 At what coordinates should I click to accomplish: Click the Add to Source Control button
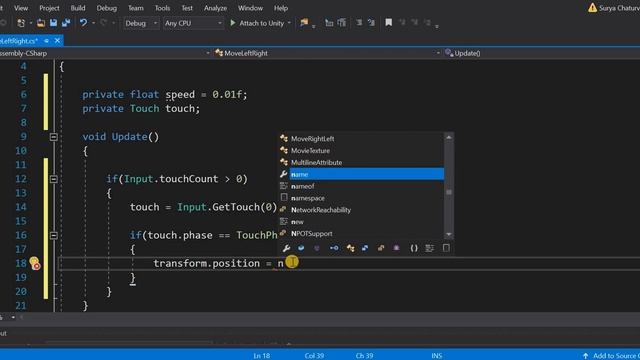coord(611,356)
